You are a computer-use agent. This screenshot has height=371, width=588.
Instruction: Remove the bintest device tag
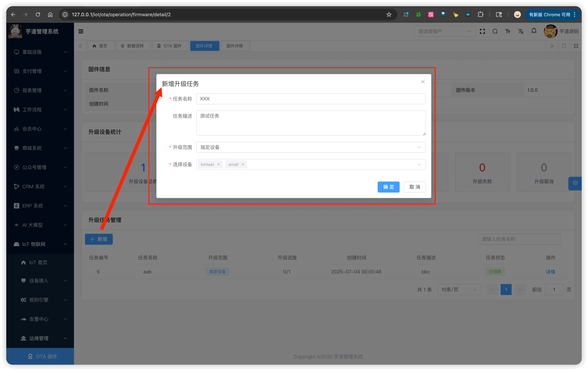click(x=219, y=165)
